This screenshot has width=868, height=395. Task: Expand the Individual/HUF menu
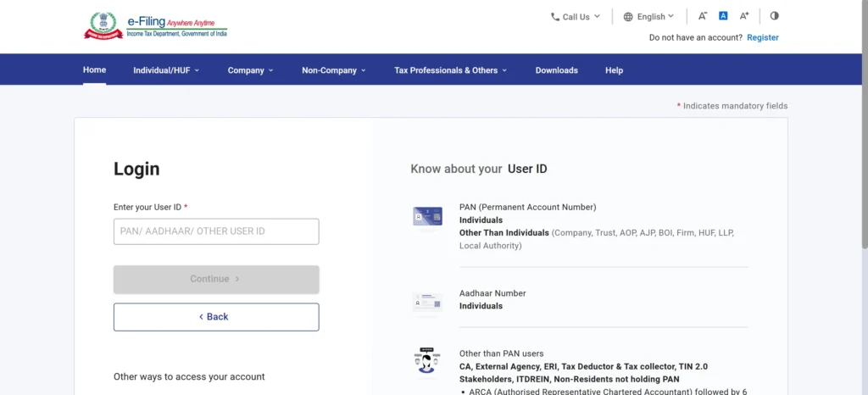pos(166,70)
